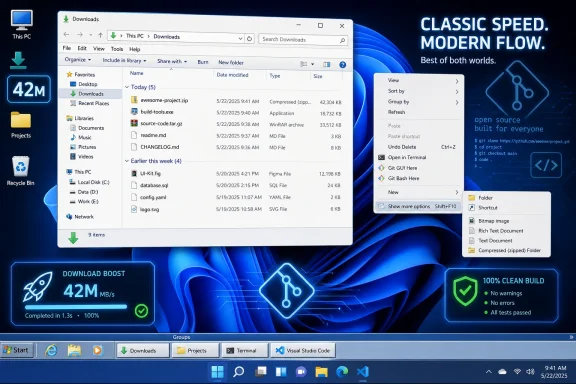Open the File menu

[67, 48]
